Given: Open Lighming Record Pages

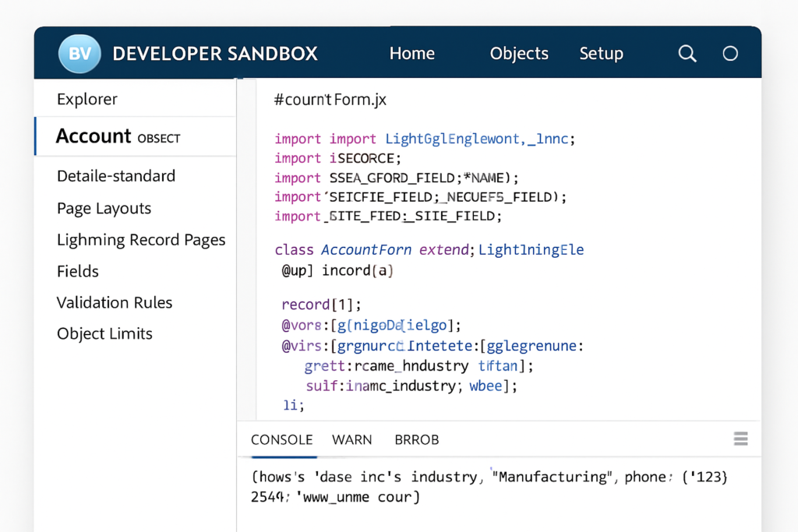Looking at the screenshot, I should point(141,239).
